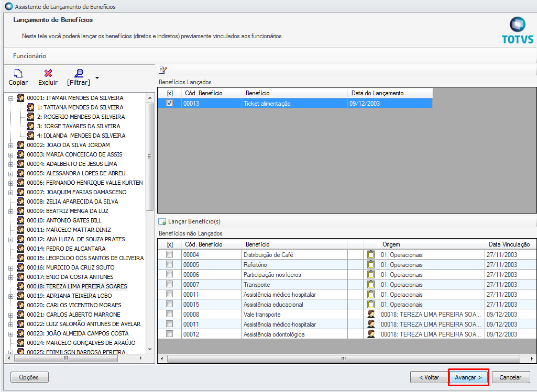Click the employee tree horizontal scrollbar thumb
Screen dimensions: 537x392
coord(66,358)
